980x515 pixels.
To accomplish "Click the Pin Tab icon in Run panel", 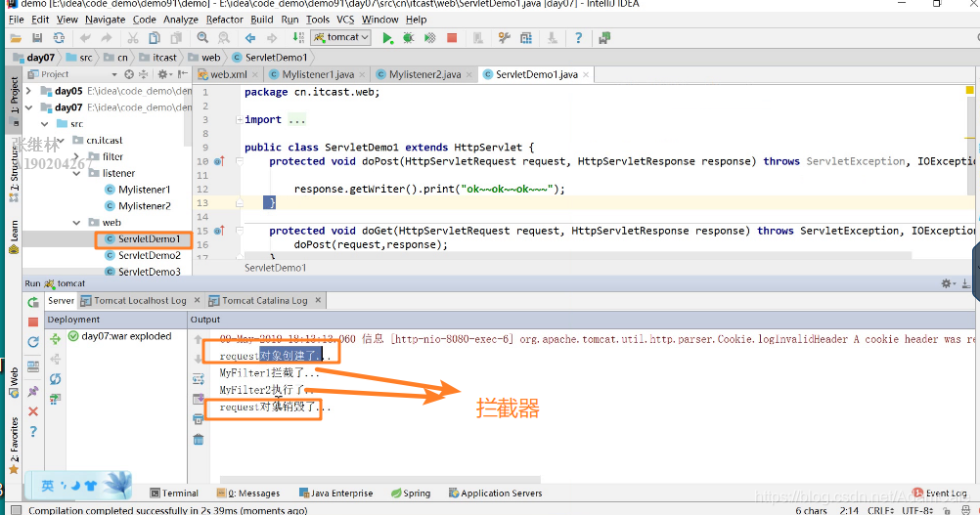I will point(33,392).
